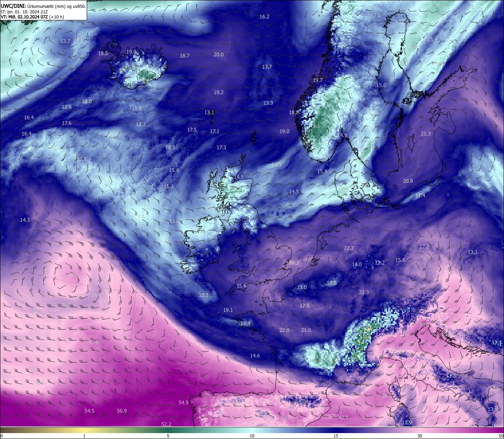
Task: Click the 22.0 value over France
Action: coord(284,330)
